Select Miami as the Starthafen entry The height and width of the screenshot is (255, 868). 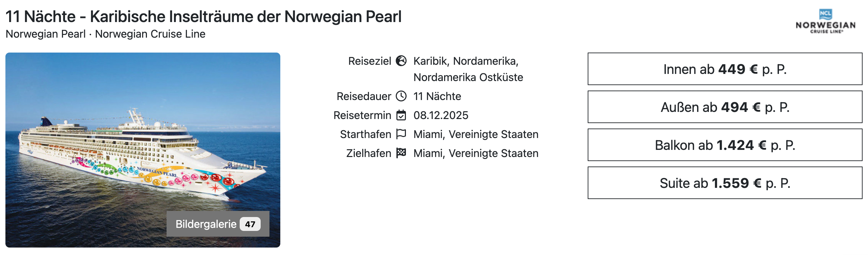click(x=476, y=134)
